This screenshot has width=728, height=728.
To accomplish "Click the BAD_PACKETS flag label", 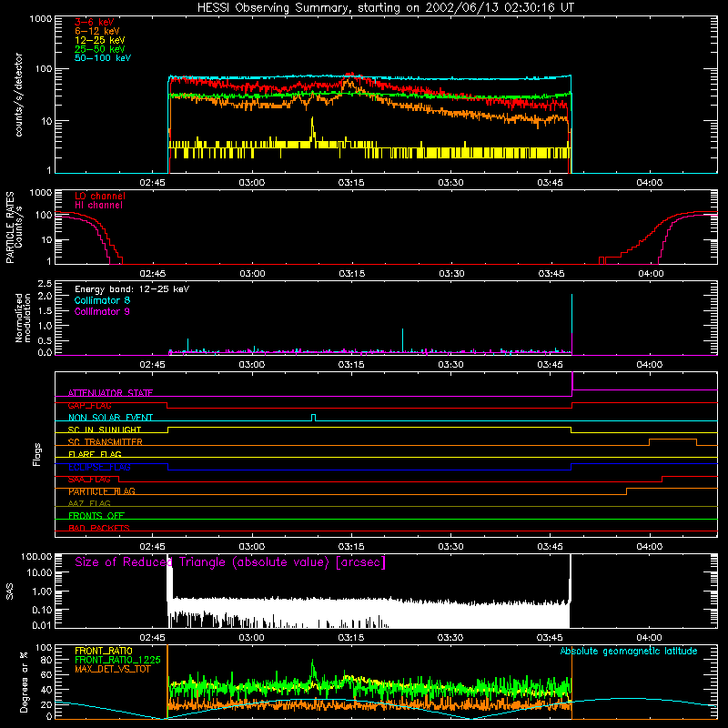I will pyautogui.click(x=99, y=528).
